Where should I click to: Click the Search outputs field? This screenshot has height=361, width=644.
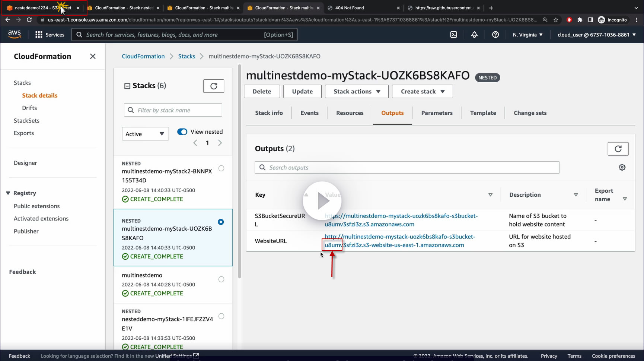407,167
